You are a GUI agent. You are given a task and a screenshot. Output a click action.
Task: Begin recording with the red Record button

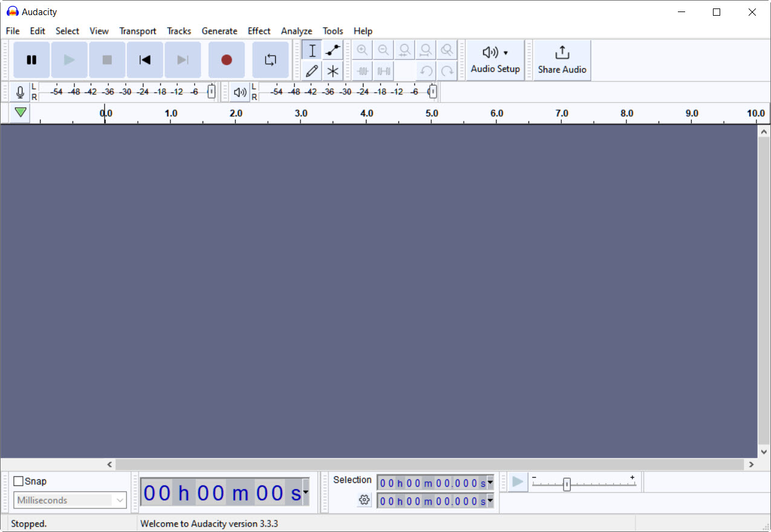pyautogui.click(x=227, y=60)
